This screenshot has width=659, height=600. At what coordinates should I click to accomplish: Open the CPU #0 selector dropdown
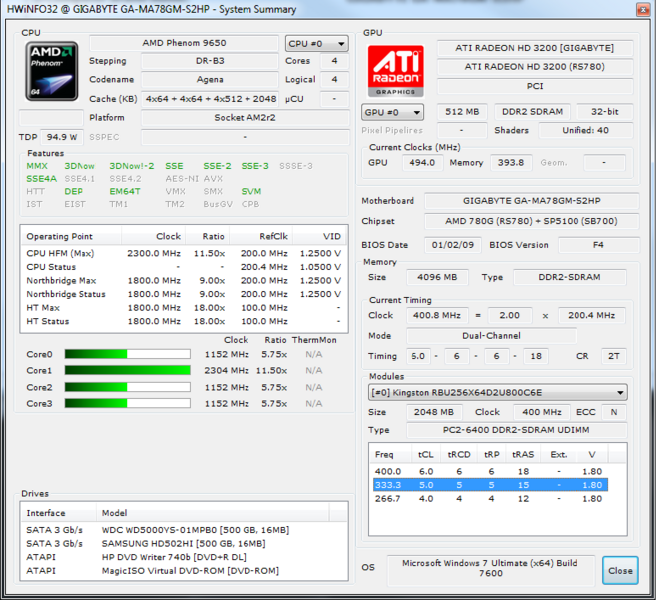(x=316, y=43)
